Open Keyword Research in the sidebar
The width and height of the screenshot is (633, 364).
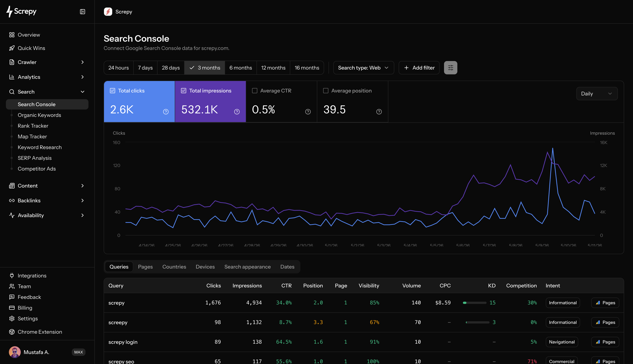coord(40,147)
